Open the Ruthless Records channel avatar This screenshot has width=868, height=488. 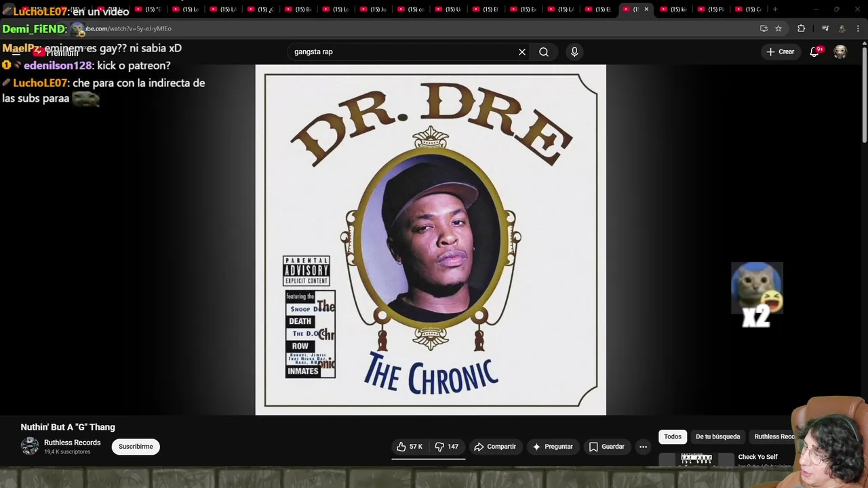[x=30, y=446]
